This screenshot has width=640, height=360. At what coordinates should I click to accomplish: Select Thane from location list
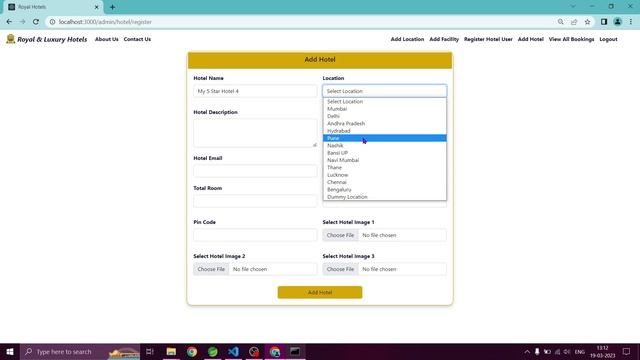point(384,167)
